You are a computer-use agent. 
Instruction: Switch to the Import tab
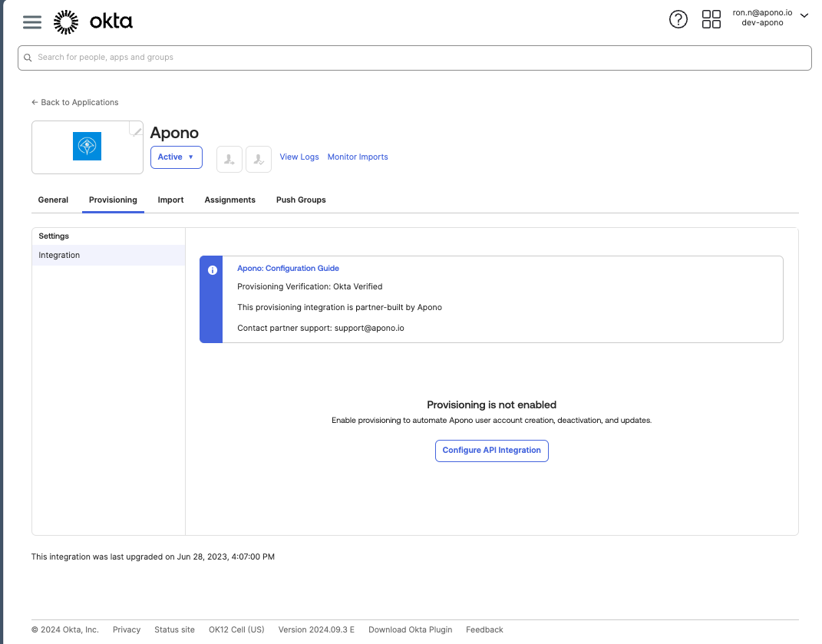pyautogui.click(x=170, y=200)
